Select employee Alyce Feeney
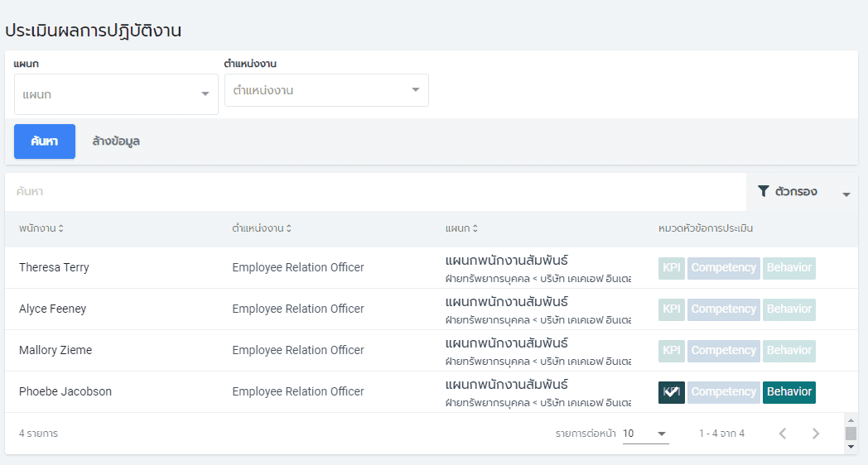868x465 pixels. [52, 309]
